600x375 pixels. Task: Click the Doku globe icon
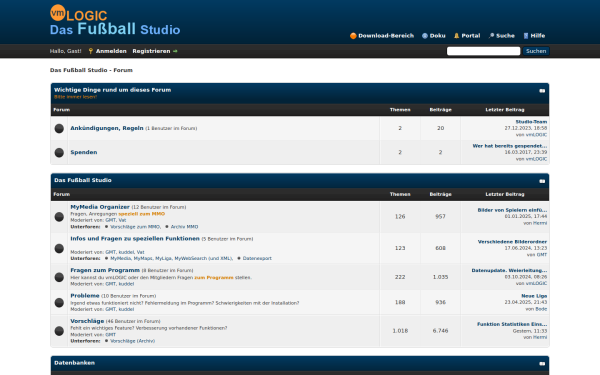click(x=425, y=36)
